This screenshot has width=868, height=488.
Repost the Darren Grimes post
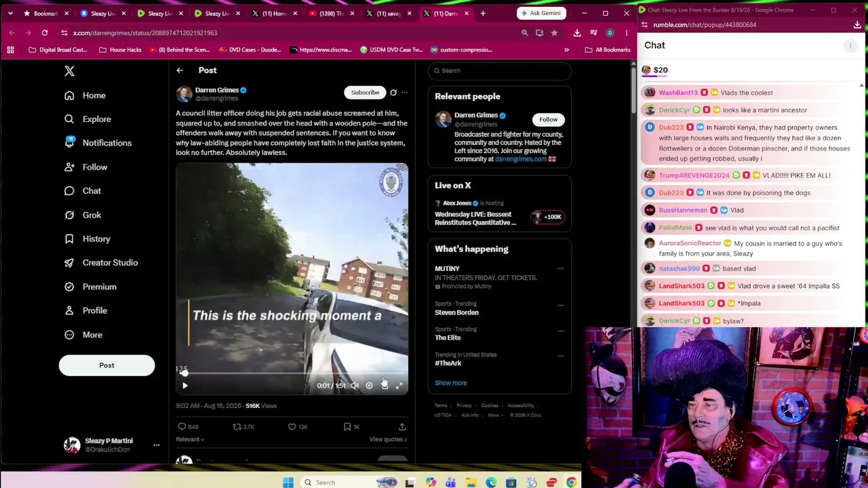coord(237,427)
